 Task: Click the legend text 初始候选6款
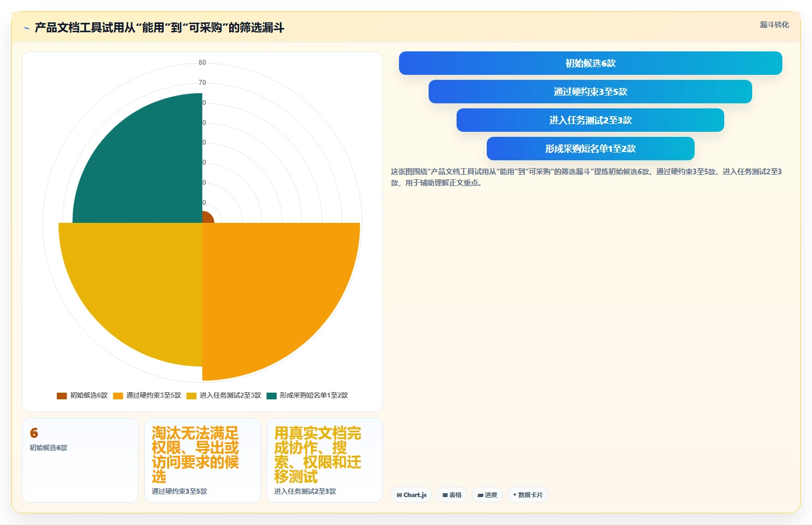click(89, 395)
